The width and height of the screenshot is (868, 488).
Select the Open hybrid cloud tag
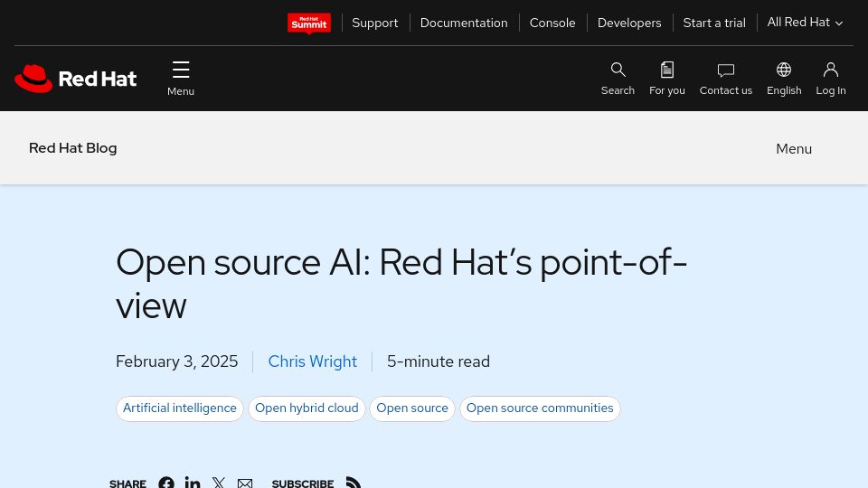[307, 408]
